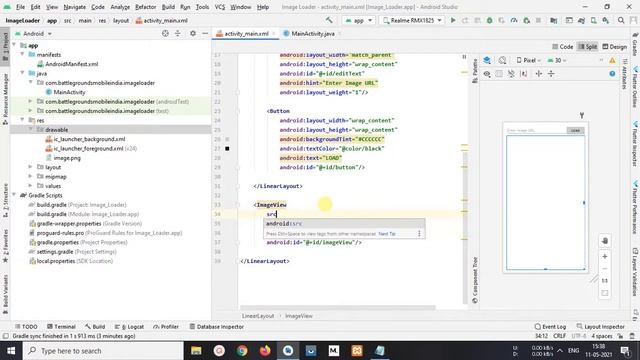Image resolution: width=640 pixels, height=360 pixels.
Task: Select the activity_main.xml editor tab
Action: (246, 33)
